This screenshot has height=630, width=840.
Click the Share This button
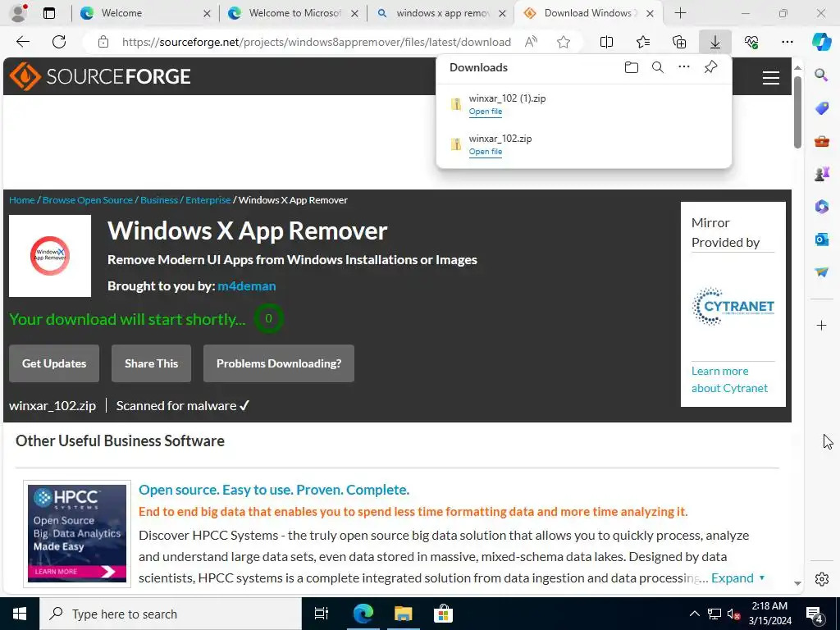151,363
